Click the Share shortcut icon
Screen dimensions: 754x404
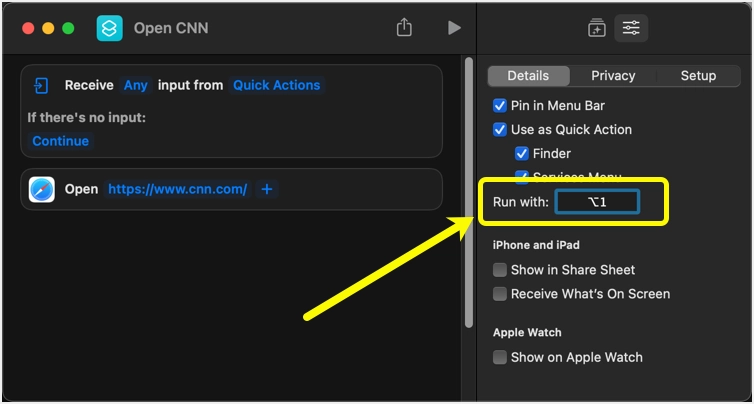[x=404, y=27]
